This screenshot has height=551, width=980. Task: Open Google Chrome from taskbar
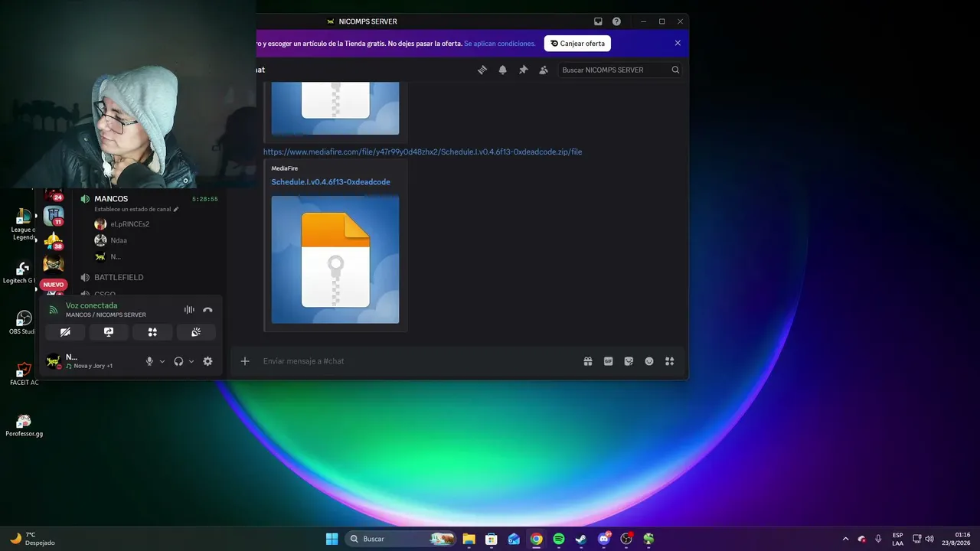537,539
